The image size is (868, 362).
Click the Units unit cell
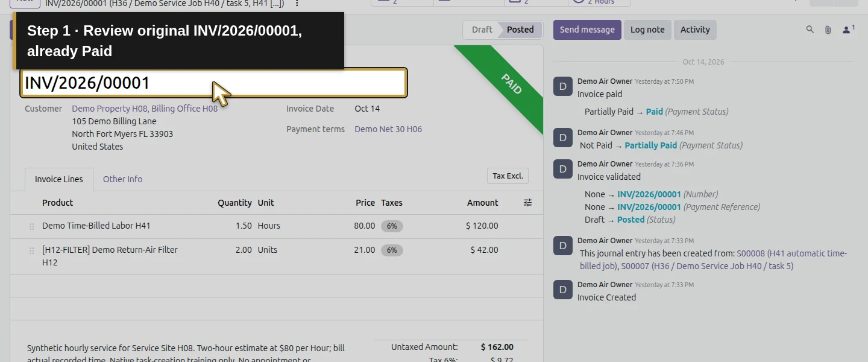(268, 250)
